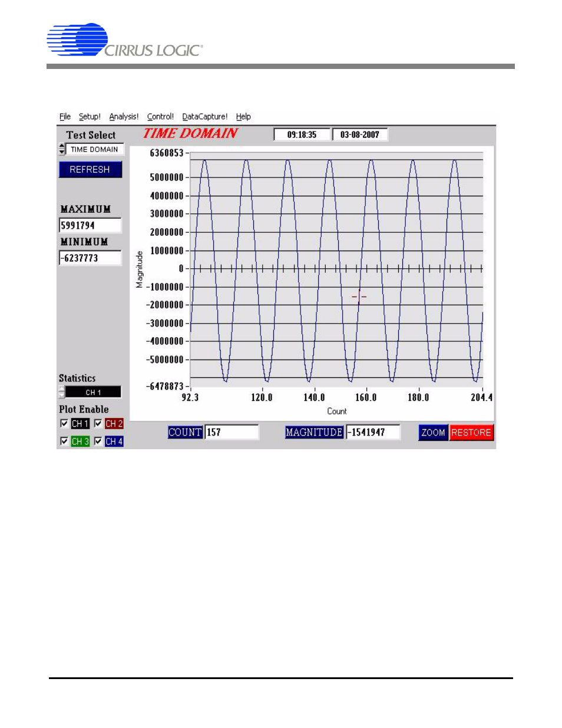Image resolution: width=562 pixels, height=728 pixels.
Task: Click the REFRESH button
Action: pos(90,170)
